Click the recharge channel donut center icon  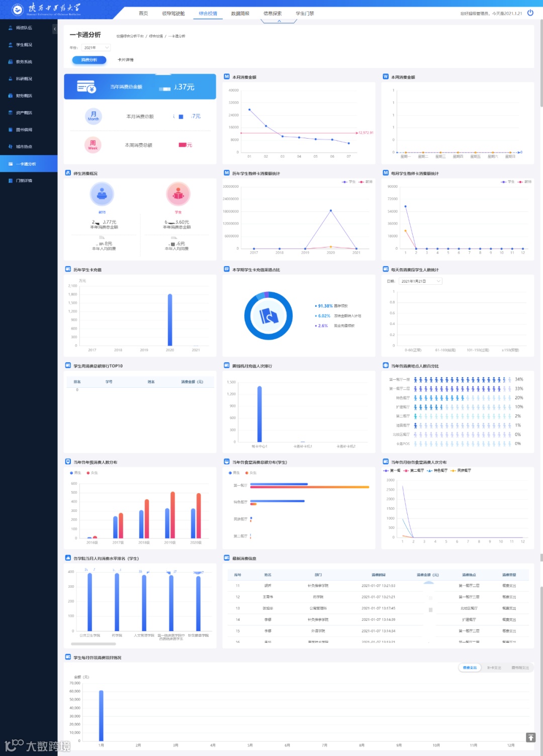point(268,316)
